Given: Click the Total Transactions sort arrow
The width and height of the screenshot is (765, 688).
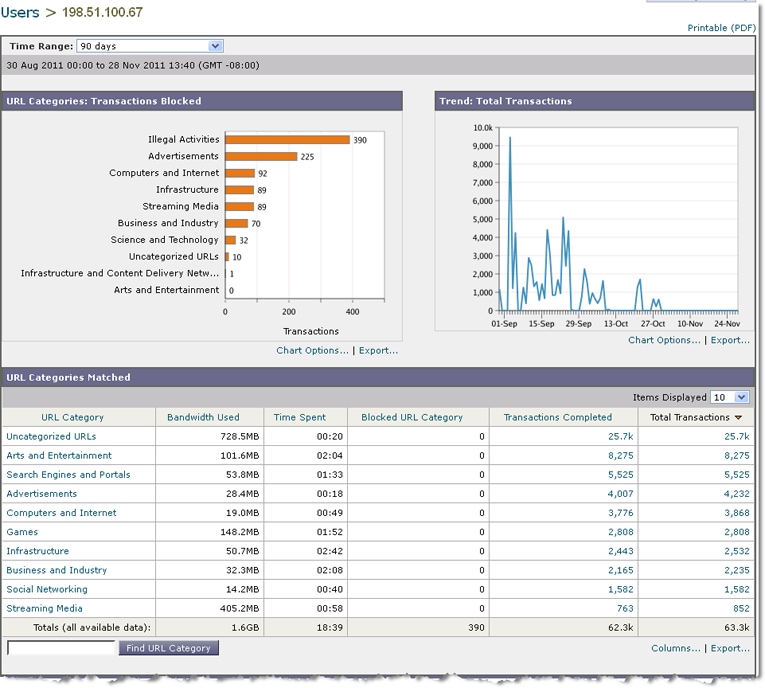Looking at the screenshot, I should [738, 418].
